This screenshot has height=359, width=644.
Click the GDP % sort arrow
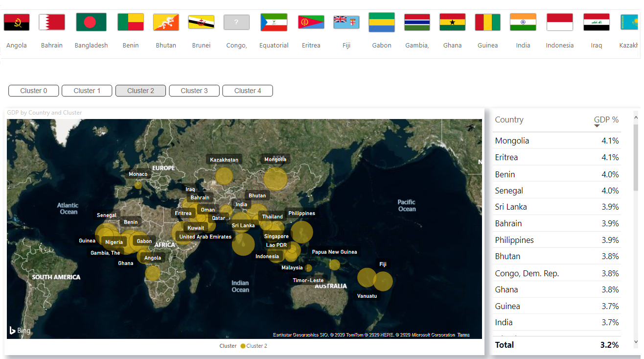pos(597,126)
